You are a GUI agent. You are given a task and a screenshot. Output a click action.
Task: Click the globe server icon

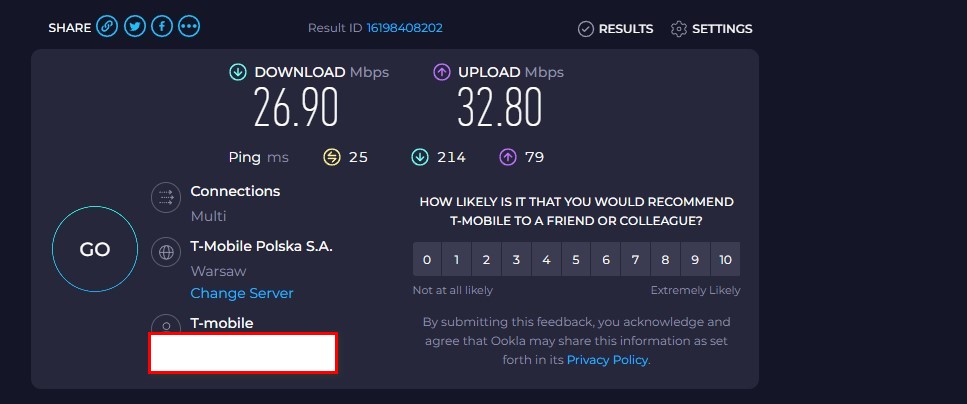point(166,252)
